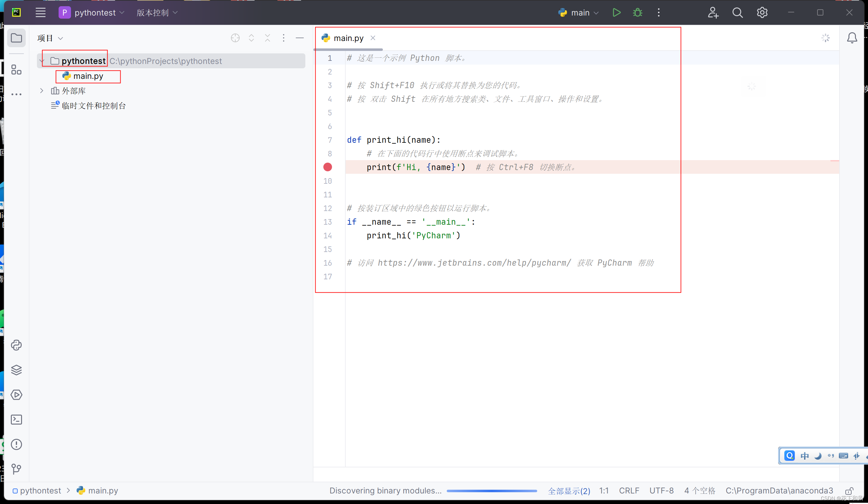Open the Python Packages tool window
The height and width of the screenshot is (504, 868).
point(16,370)
